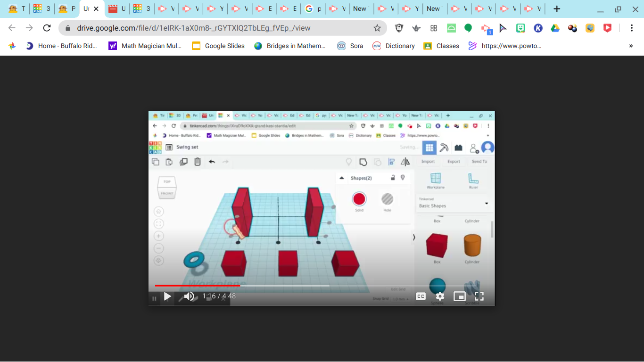Viewport: 644px width, 362px height.
Task: Close the active Drive tab with its X
Action: [x=96, y=9]
